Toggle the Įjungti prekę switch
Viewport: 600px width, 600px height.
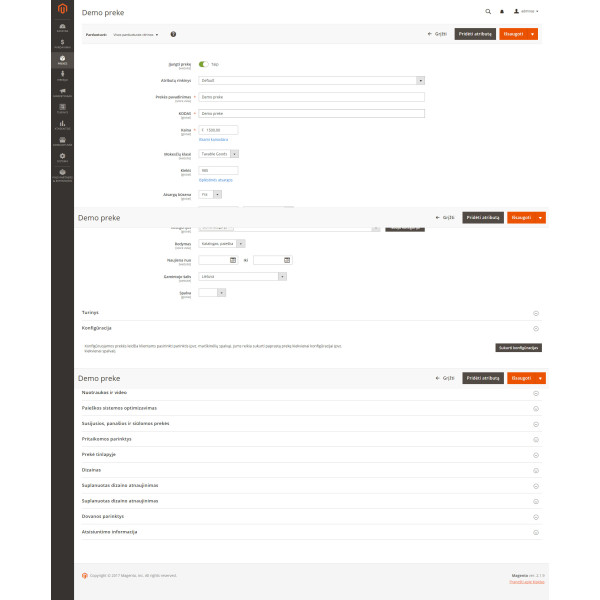click(x=204, y=64)
